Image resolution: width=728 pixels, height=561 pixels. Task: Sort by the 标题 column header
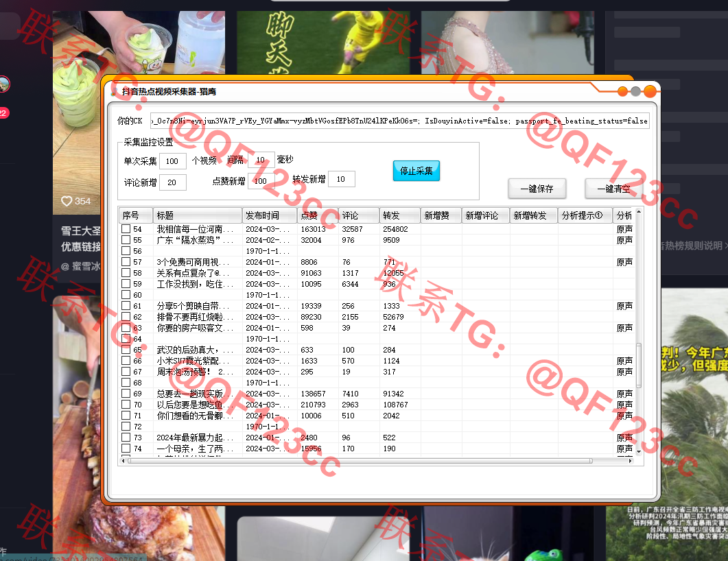coord(198,215)
